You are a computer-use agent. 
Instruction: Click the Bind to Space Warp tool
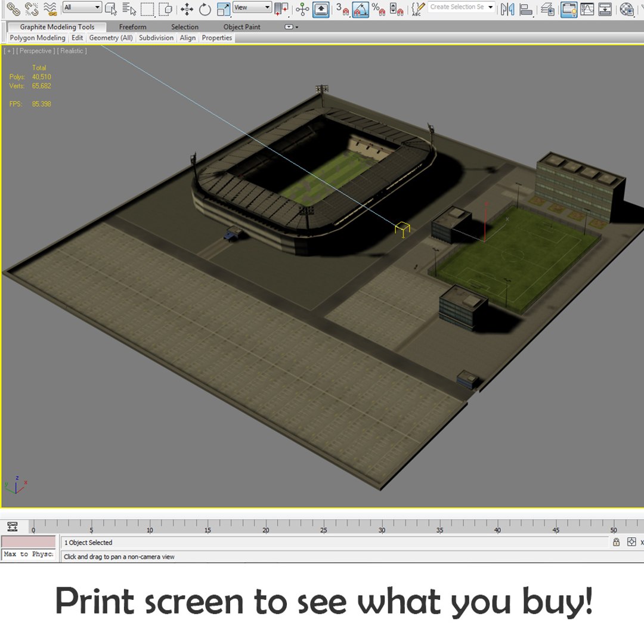(x=51, y=8)
